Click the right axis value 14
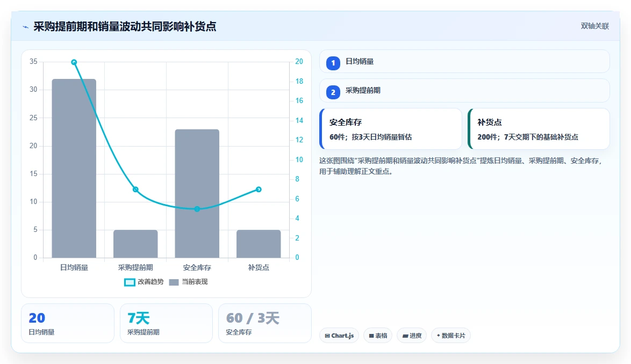Screen dimensions: 631x364 (299, 121)
